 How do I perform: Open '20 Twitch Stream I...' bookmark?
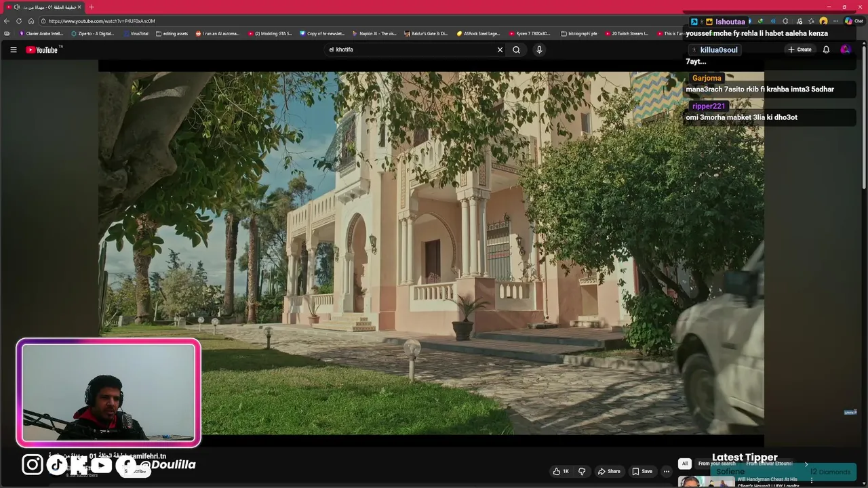click(x=627, y=33)
